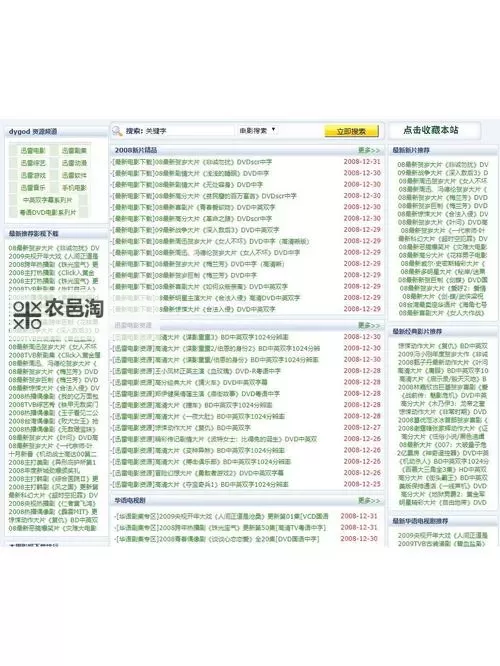Open the 手机电影 channel link
500x666 pixels.
click(74, 188)
